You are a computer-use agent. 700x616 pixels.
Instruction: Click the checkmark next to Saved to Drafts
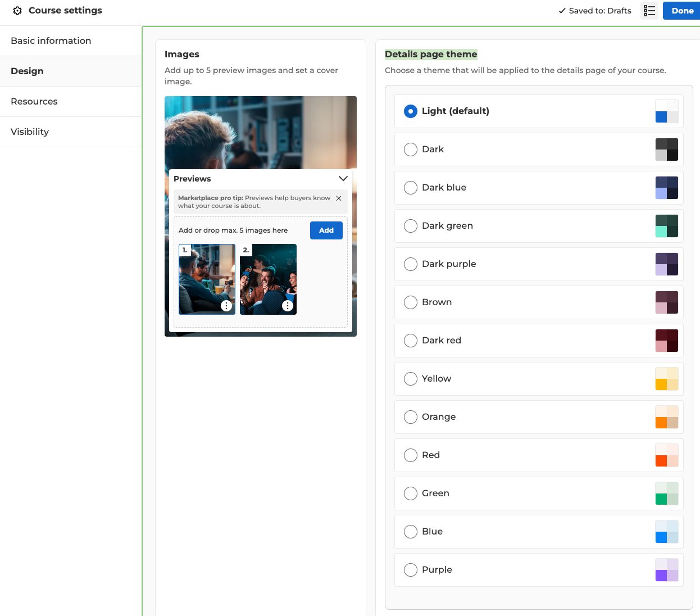562,11
